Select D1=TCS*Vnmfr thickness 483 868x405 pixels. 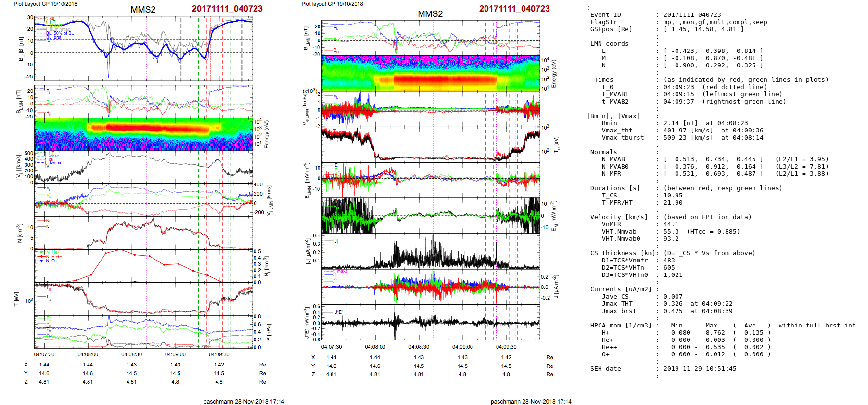pos(669,261)
